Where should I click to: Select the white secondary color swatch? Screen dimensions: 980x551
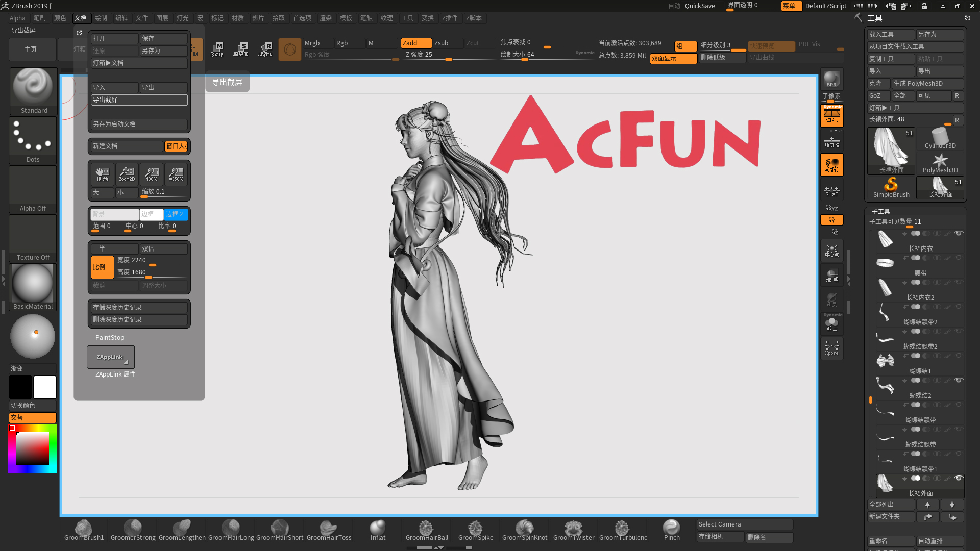(x=45, y=387)
